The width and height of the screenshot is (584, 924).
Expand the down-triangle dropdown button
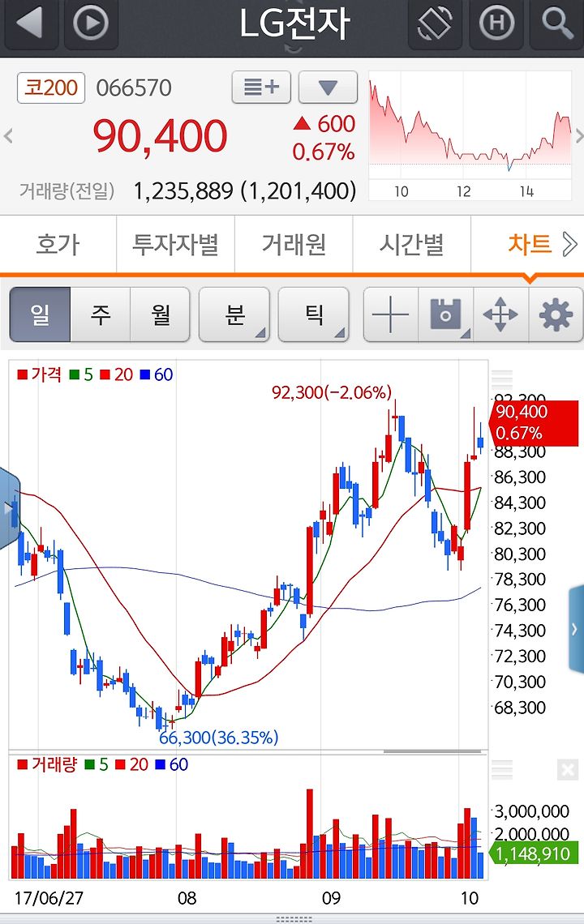coord(328,88)
